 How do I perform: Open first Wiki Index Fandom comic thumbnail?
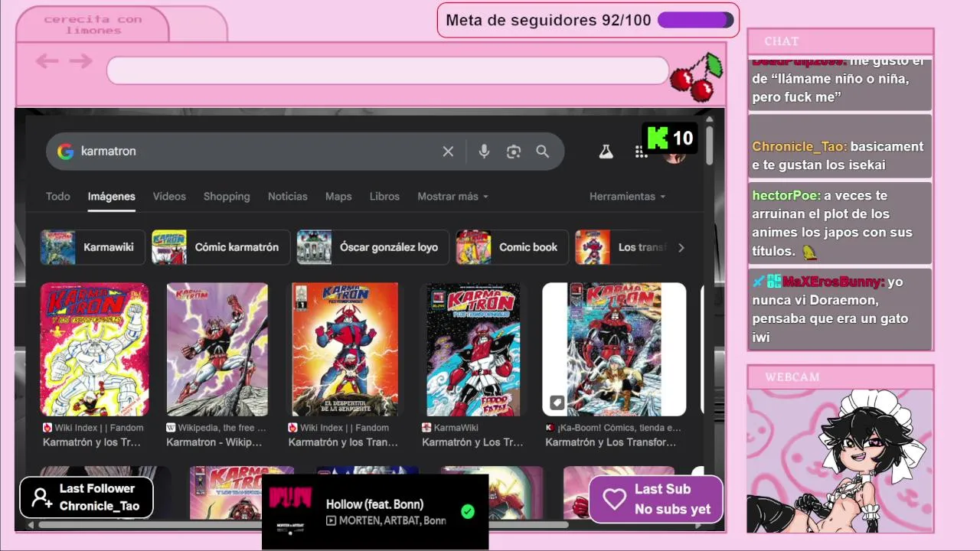point(94,350)
